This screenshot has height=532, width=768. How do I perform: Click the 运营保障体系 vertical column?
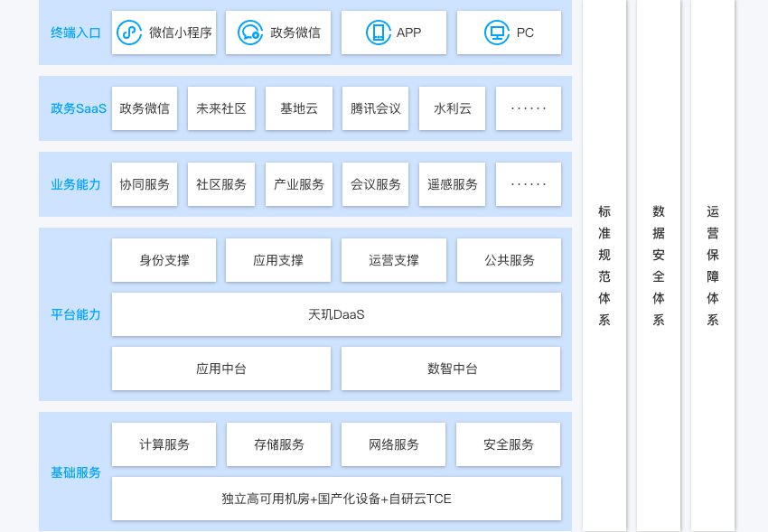coord(713,266)
